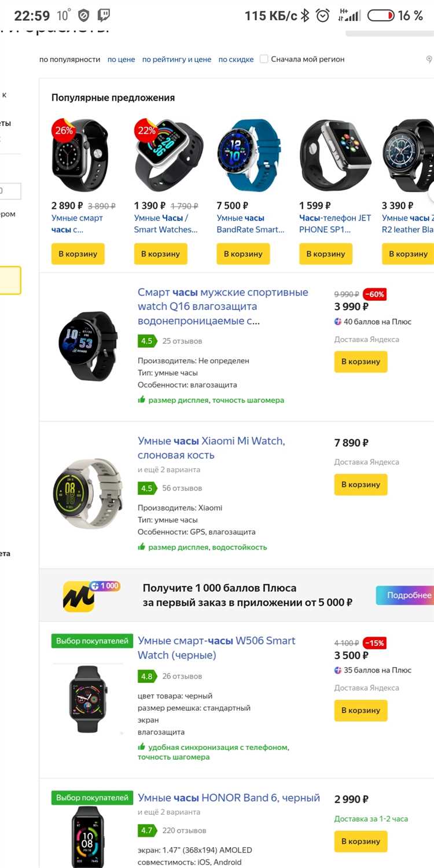The image size is (434, 868).
Task: Tap the location pin icon
Action: point(429,59)
